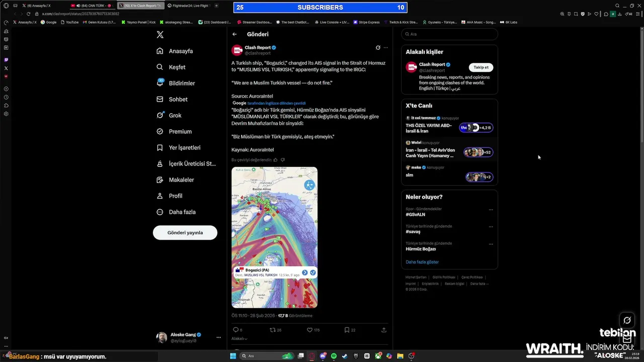Expand Daha fazla sidebar menu

point(176,212)
